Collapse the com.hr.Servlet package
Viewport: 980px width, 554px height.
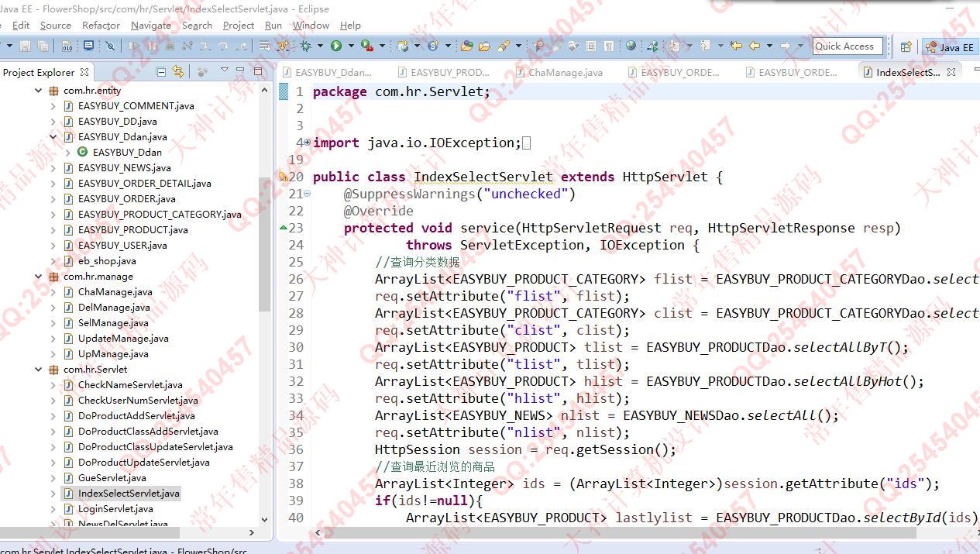click(39, 370)
